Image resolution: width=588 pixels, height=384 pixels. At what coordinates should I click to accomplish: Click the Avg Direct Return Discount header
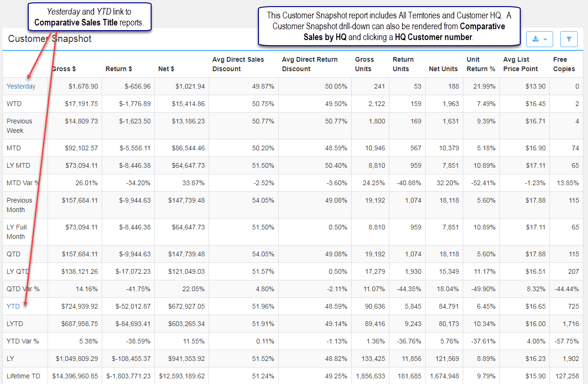coord(310,64)
